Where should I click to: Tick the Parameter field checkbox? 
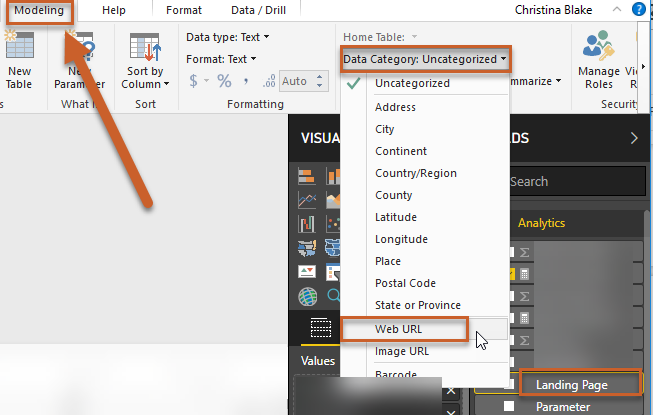511,407
